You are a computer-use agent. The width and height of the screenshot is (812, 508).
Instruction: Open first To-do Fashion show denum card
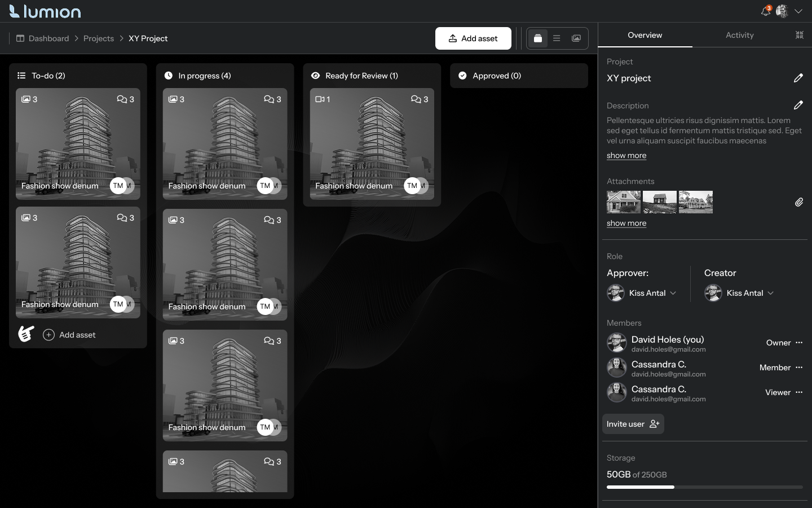click(x=78, y=144)
